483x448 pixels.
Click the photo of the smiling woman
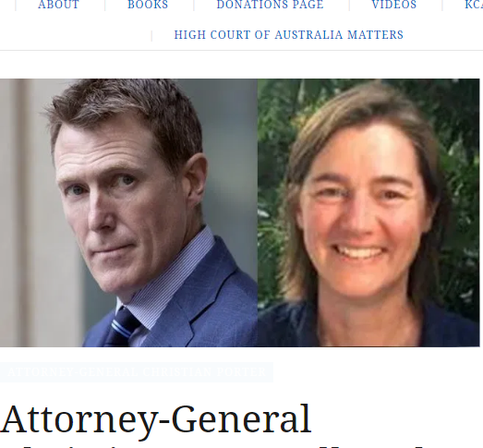click(368, 212)
